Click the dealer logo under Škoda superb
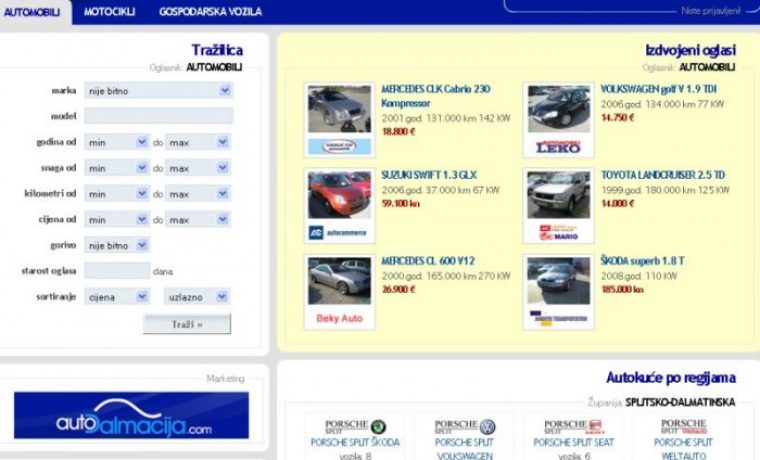760x460 pixels. pos(559,318)
